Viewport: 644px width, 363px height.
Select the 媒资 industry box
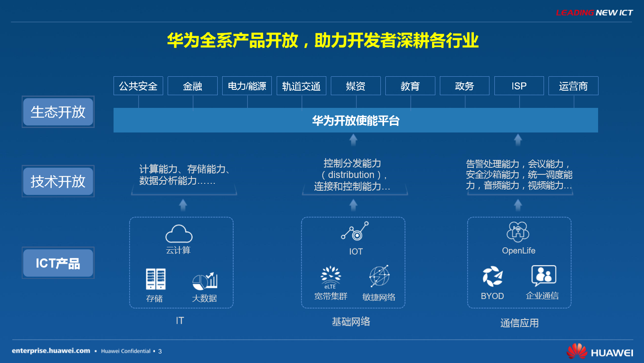(x=356, y=86)
